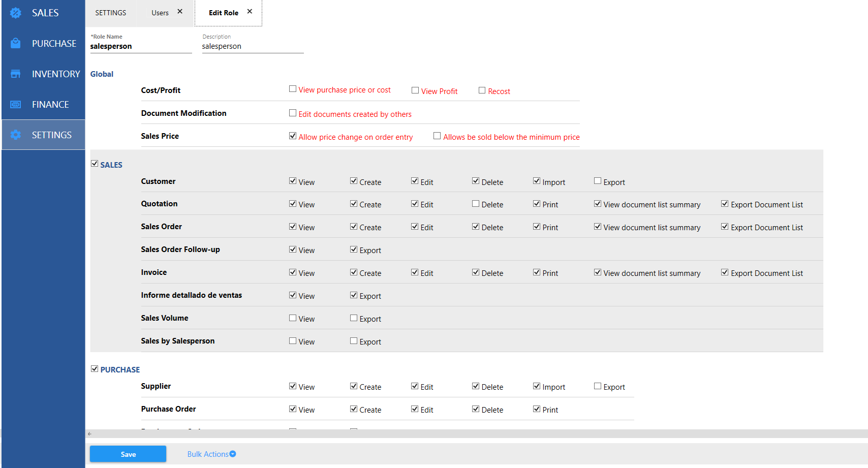
Task: Click the Purchase bag icon
Action: (16, 44)
